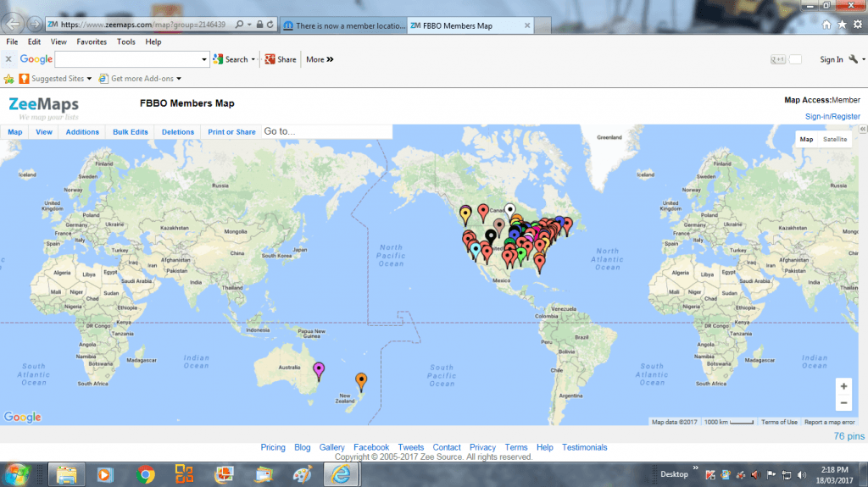Screen dimensions: 868x487
Task: Open the wrench options dropdown arrow
Action: pos(864,59)
